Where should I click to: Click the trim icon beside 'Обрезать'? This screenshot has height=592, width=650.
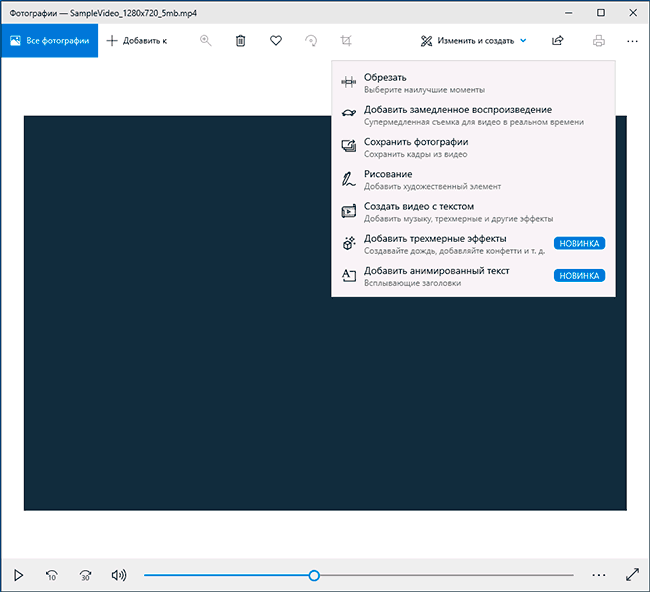click(x=349, y=82)
